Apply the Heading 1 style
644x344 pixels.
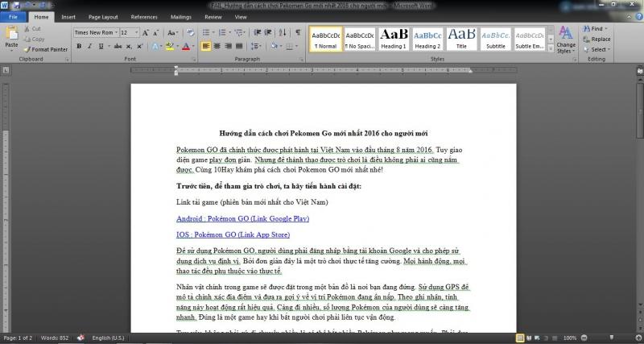pos(394,39)
